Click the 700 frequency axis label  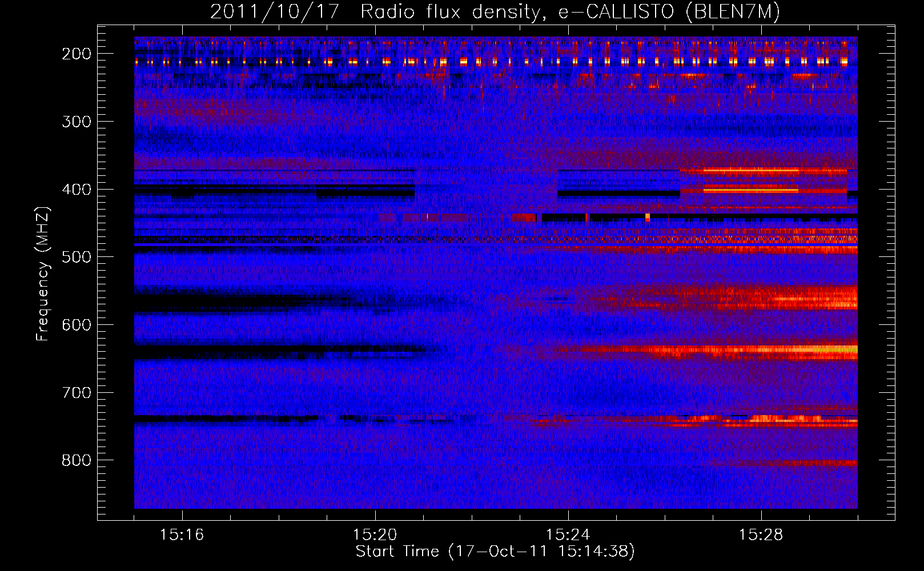click(x=77, y=393)
